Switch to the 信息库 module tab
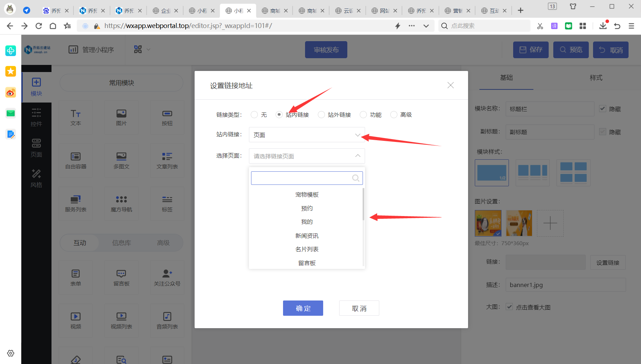 click(121, 243)
